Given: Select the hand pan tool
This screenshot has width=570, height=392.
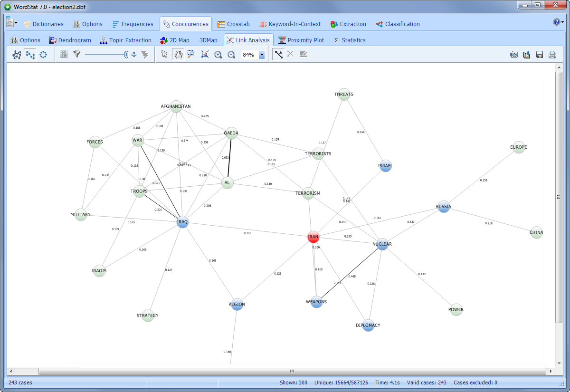Looking at the screenshot, I should click(178, 55).
